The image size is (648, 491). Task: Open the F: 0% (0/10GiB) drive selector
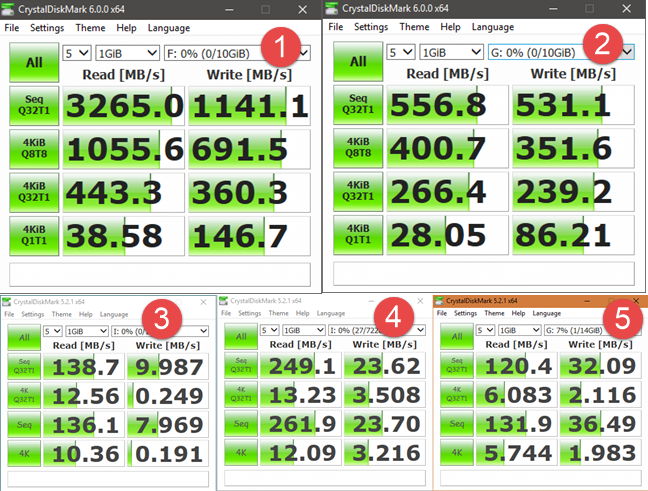(x=237, y=53)
